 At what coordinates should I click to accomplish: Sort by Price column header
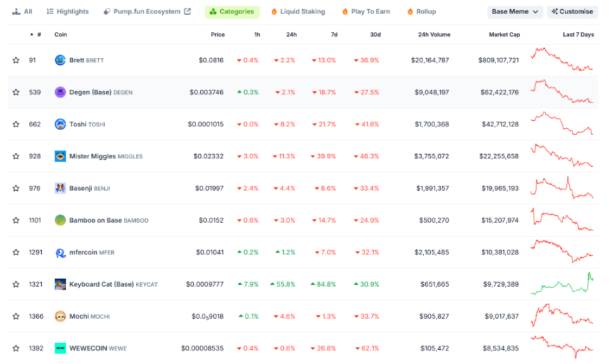[x=218, y=35]
